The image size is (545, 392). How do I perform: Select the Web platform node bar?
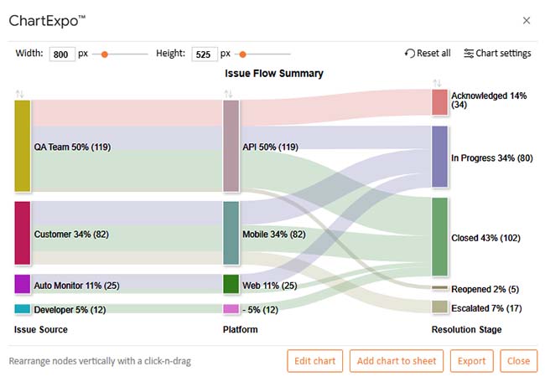click(x=231, y=284)
